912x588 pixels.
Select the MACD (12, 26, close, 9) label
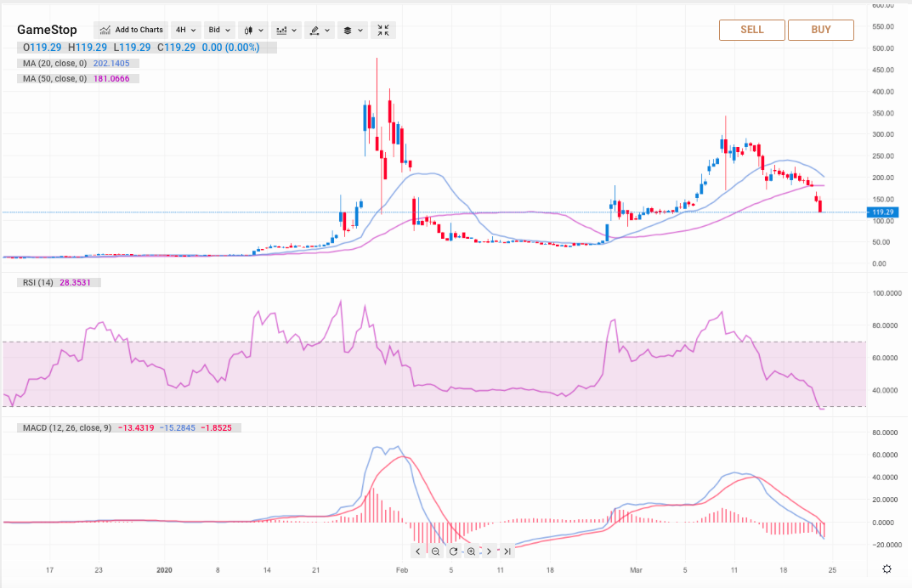click(x=67, y=427)
